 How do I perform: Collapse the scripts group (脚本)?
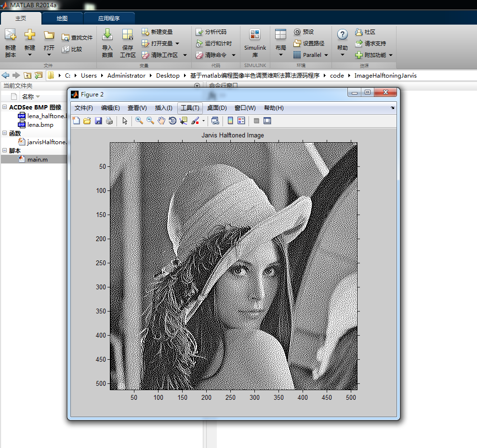coord(4,150)
